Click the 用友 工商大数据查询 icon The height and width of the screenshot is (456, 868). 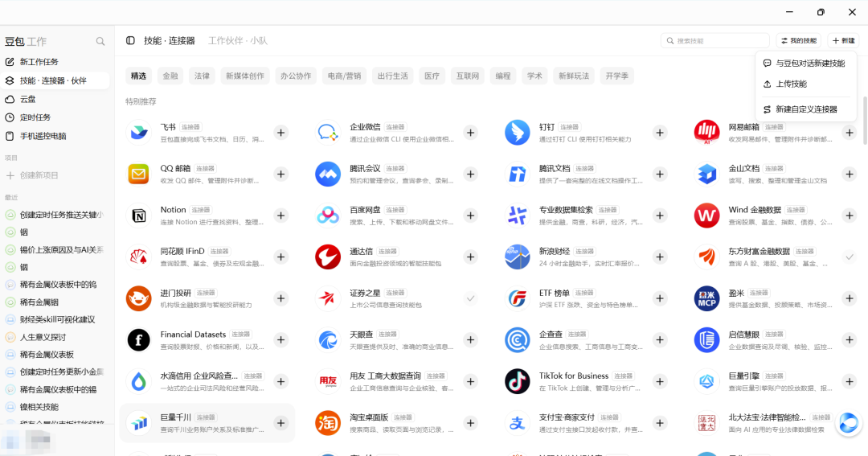click(328, 381)
